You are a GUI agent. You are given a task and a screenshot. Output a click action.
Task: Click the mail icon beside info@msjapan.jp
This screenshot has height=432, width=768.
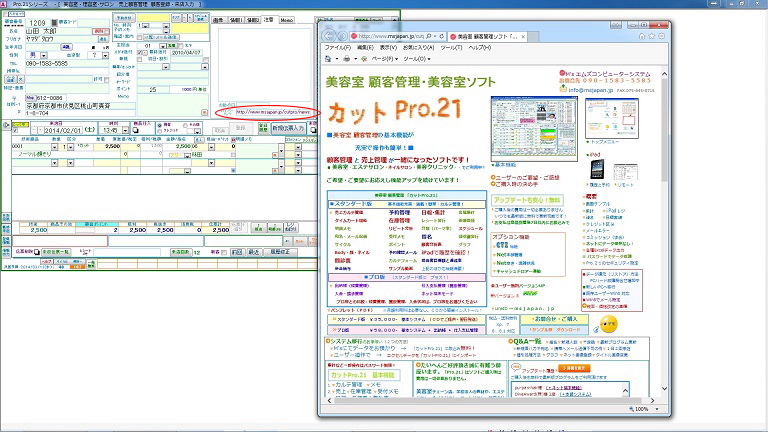point(563,89)
